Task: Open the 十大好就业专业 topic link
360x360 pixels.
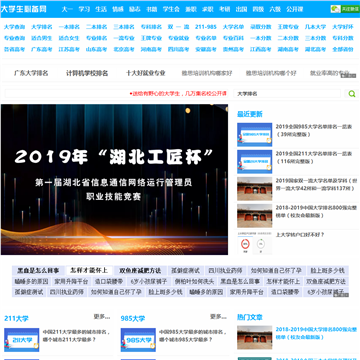Action: (146, 73)
